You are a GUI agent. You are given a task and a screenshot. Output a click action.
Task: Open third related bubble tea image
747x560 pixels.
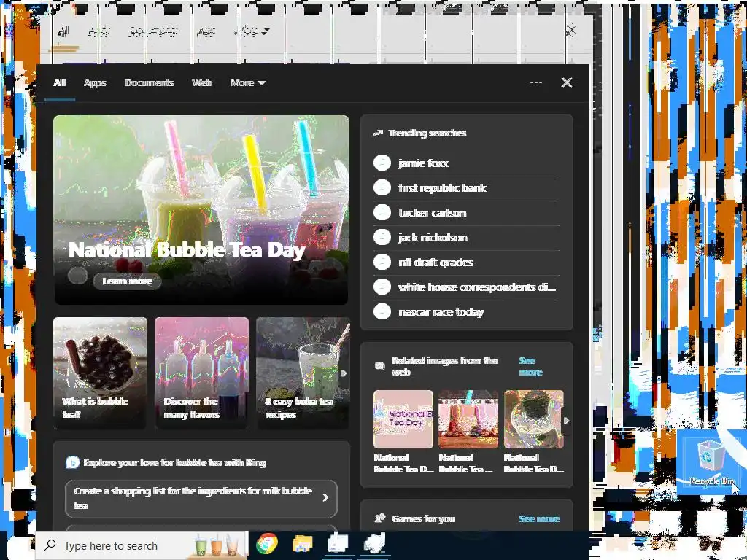[533, 419]
